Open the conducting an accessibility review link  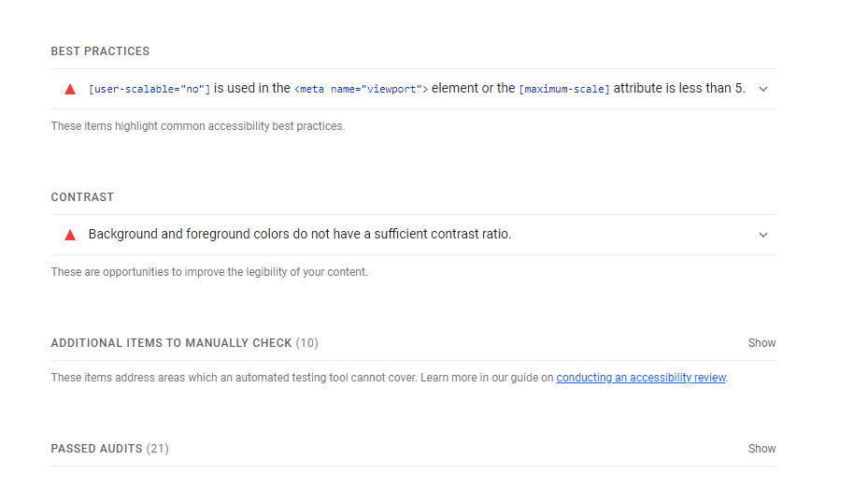[x=641, y=378]
